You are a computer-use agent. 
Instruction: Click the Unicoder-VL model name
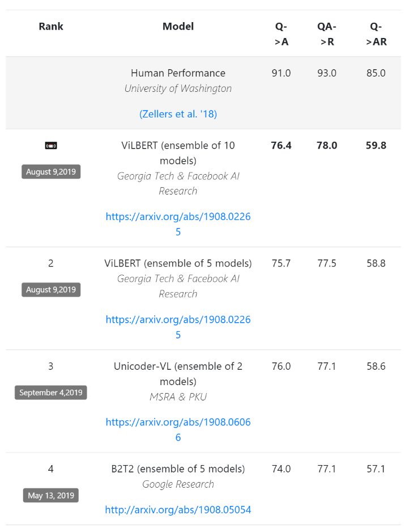178,374
